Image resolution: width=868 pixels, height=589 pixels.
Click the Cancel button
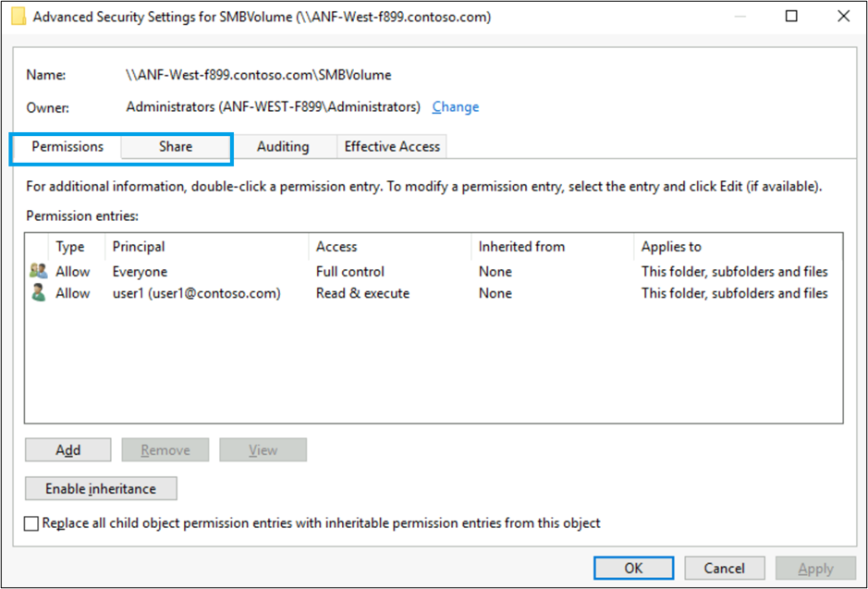724,569
